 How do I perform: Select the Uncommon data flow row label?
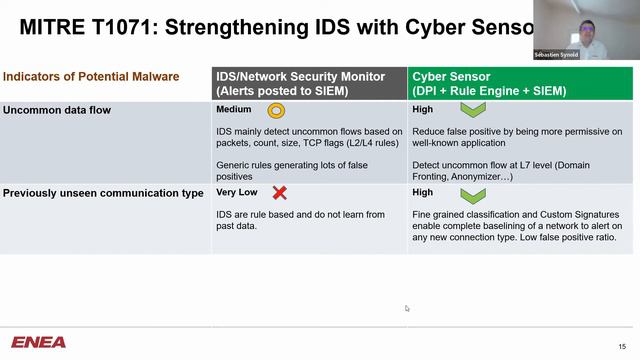point(57,110)
